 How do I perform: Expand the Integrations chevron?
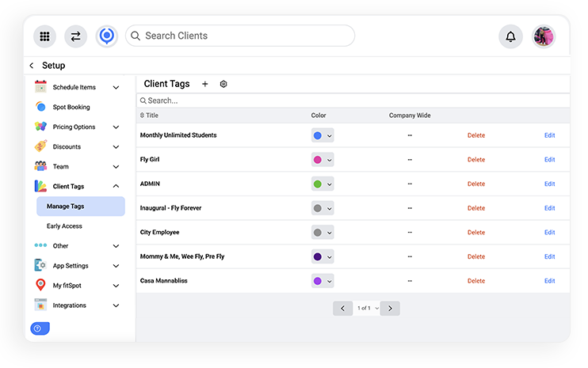pyautogui.click(x=116, y=305)
